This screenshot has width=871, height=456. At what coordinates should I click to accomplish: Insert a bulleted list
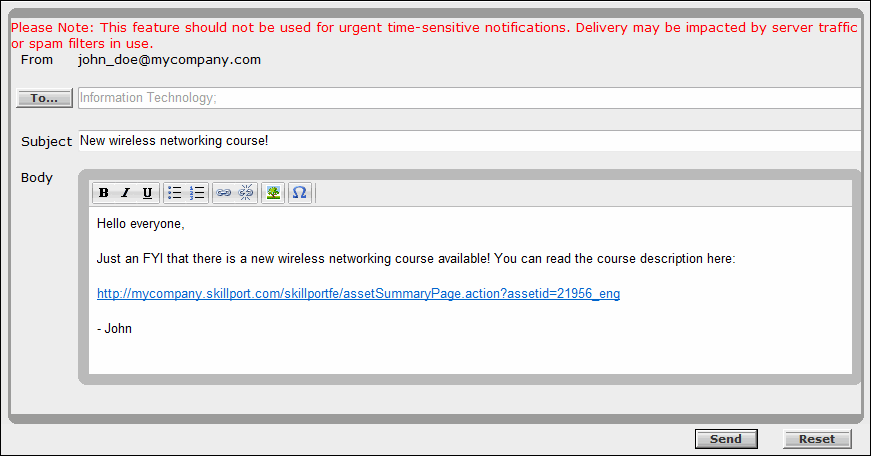[175, 193]
